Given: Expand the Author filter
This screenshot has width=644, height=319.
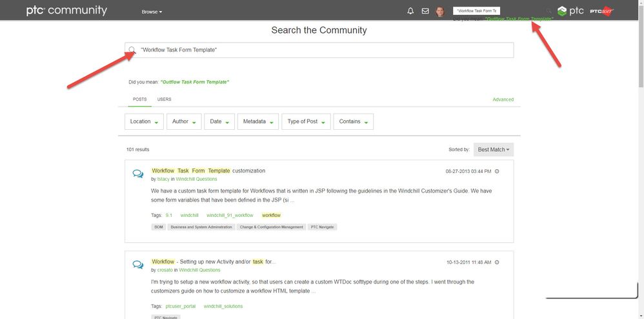Looking at the screenshot, I should [184, 121].
